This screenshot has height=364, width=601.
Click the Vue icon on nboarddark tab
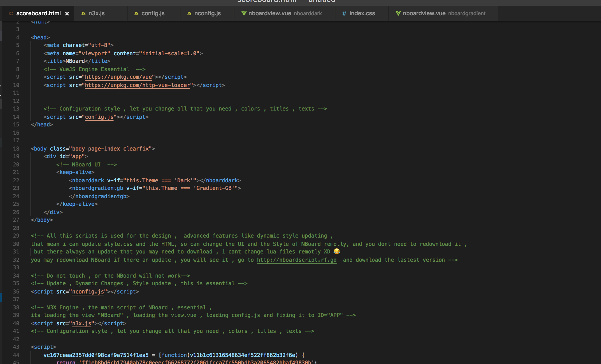[x=244, y=13]
